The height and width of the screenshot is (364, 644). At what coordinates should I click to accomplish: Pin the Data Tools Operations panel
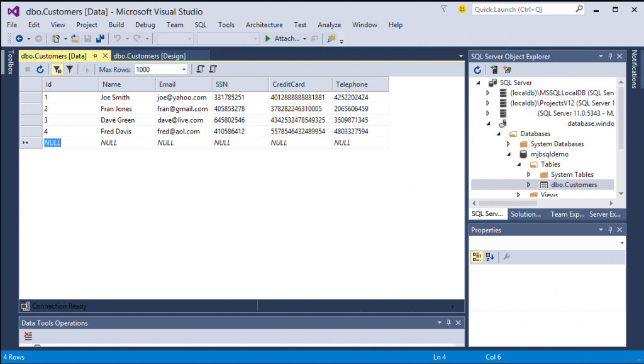(448, 322)
